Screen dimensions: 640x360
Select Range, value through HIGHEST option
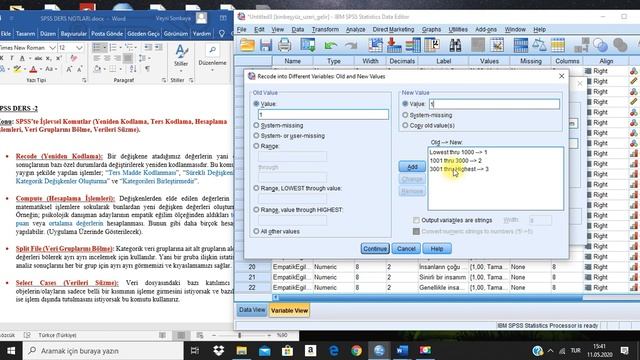pos(256,209)
